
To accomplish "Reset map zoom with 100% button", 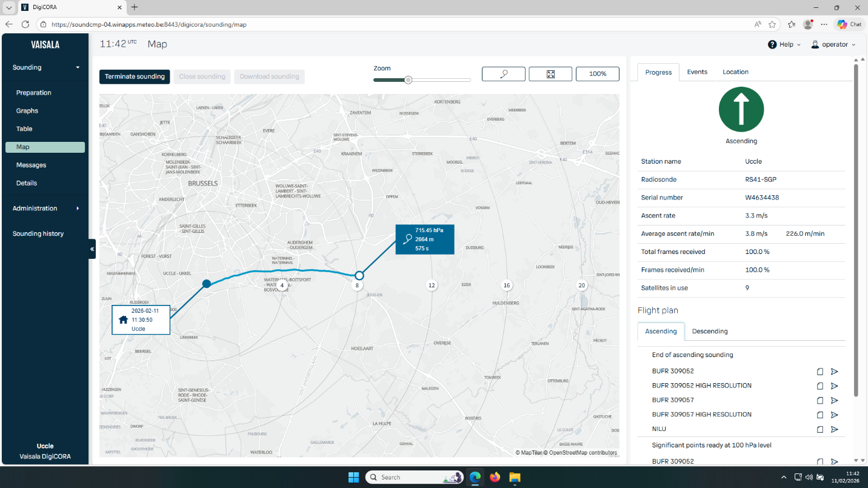I will 597,74.
